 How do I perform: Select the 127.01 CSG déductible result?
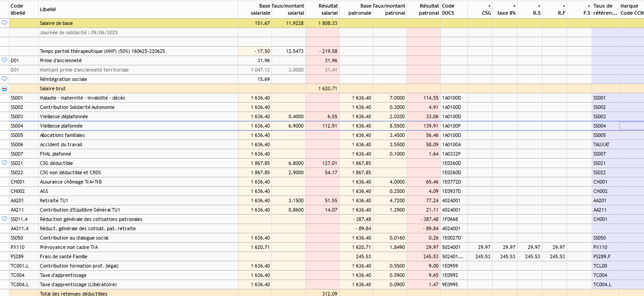pos(322,163)
